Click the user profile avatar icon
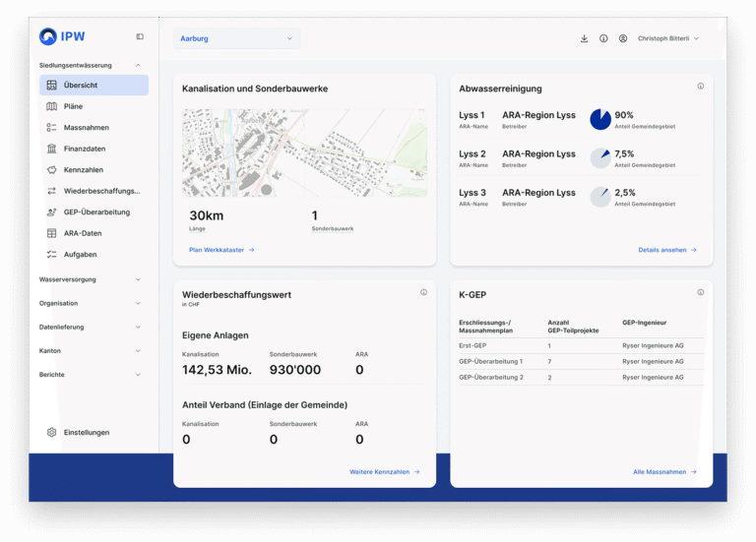756x542 pixels. coord(623,38)
